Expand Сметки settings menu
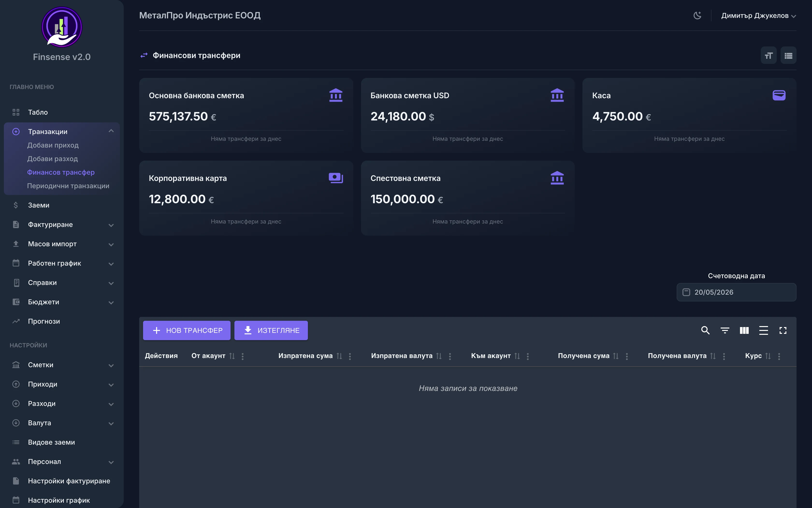Viewport: 812px width, 508px height. coord(62,365)
